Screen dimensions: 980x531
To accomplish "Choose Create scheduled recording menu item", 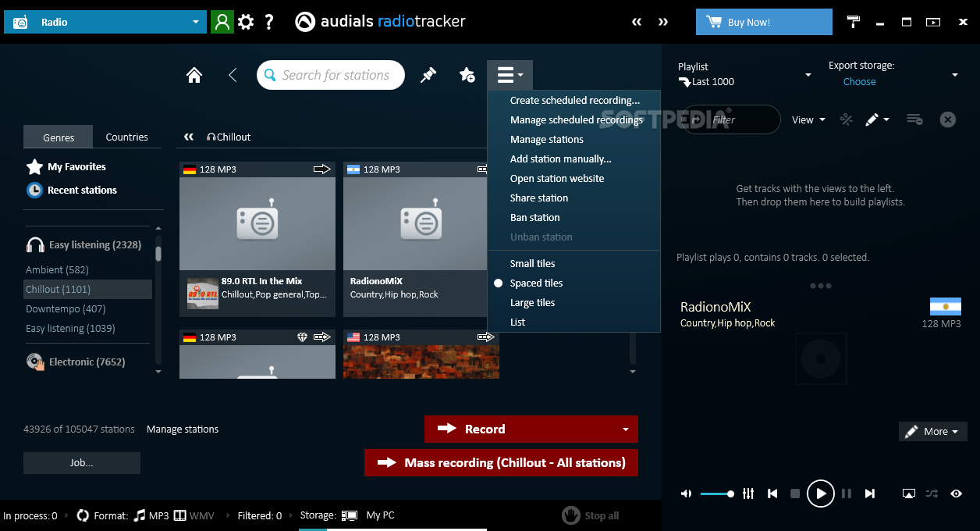I will pos(573,101).
